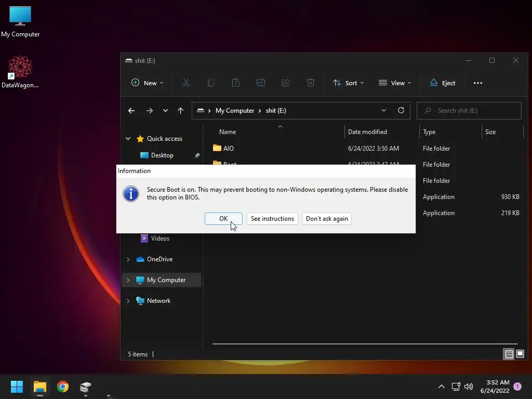The image size is (532, 399).
Task: Open the New item menu in Explorer
Action: click(147, 83)
